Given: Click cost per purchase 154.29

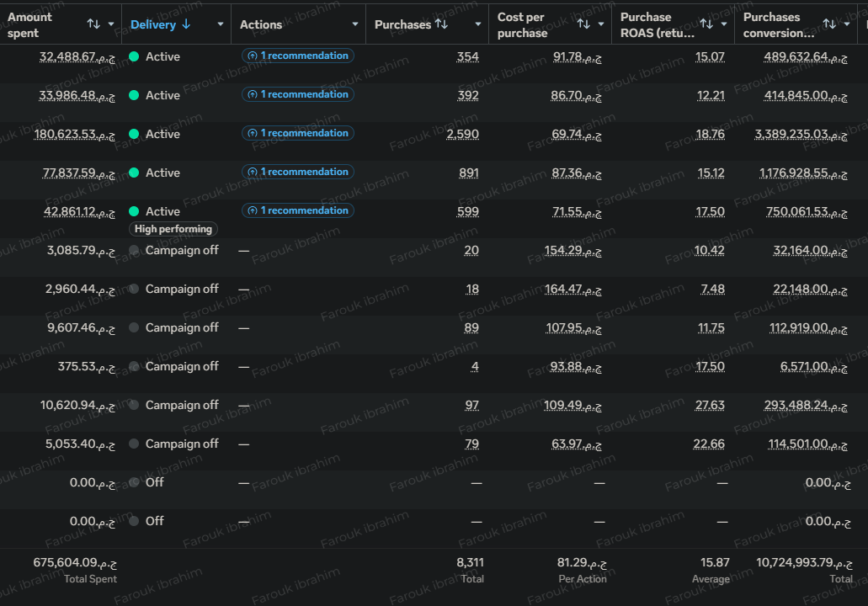Looking at the screenshot, I should pyautogui.click(x=573, y=251).
